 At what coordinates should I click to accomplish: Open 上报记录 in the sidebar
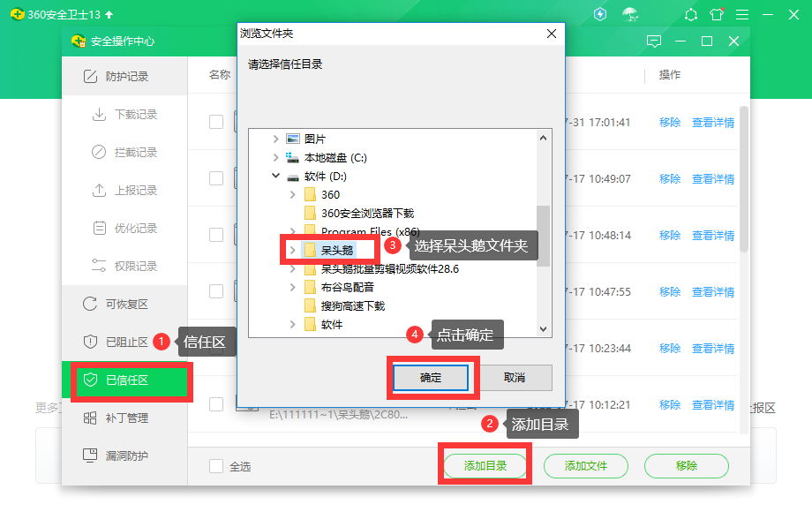[124, 191]
